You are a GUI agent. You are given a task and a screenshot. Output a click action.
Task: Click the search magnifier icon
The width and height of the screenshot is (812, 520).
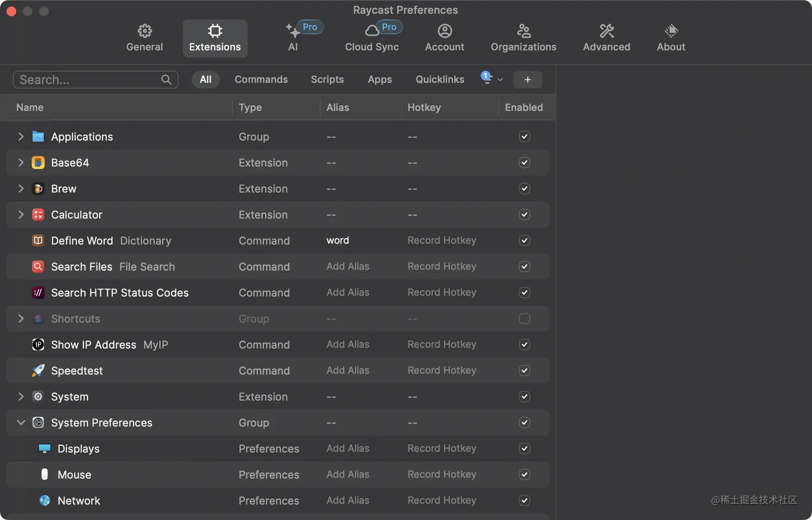click(166, 80)
